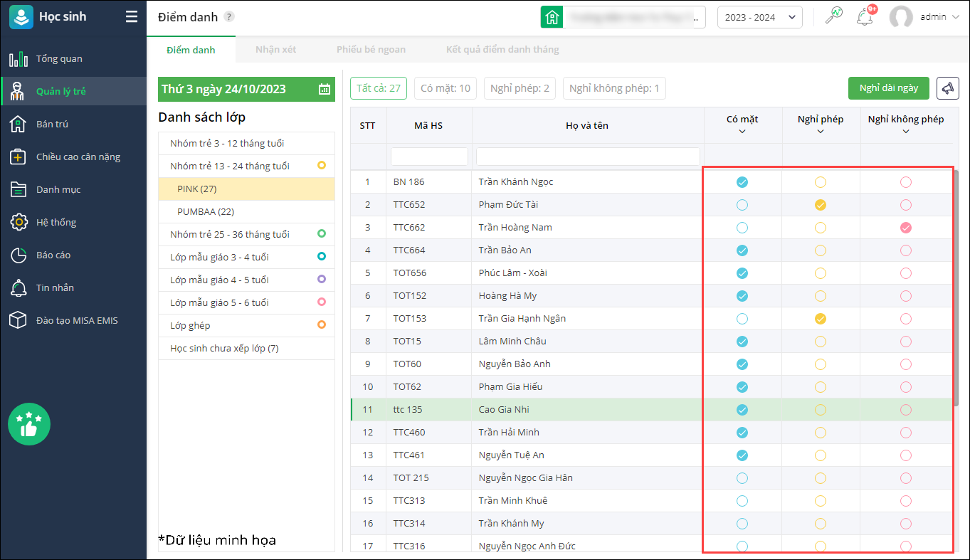Filter by Tất cả: 27

click(x=379, y=88)
